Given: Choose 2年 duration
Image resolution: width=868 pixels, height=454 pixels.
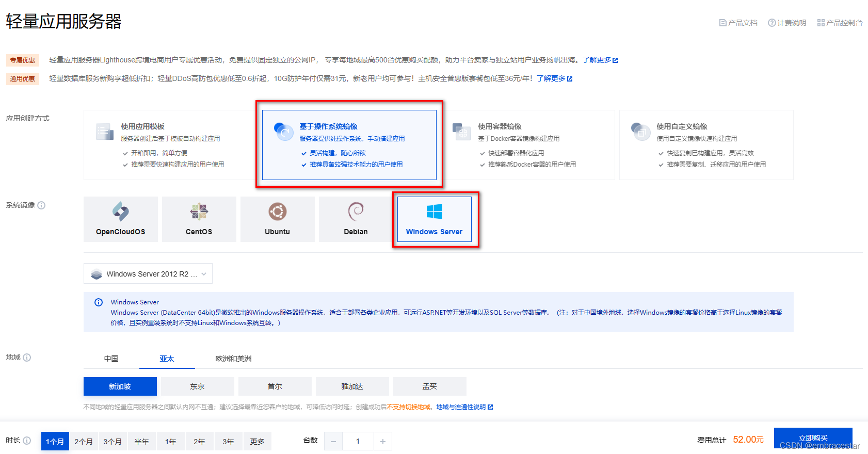Looking at the screenshot, I should (x=200, y=441).
